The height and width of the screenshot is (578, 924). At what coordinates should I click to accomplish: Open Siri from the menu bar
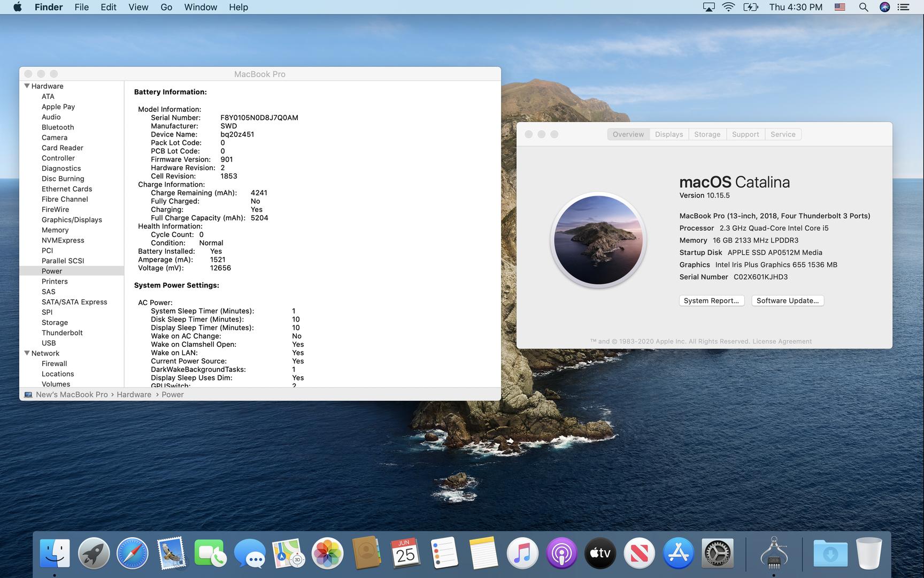click(884, 7)
